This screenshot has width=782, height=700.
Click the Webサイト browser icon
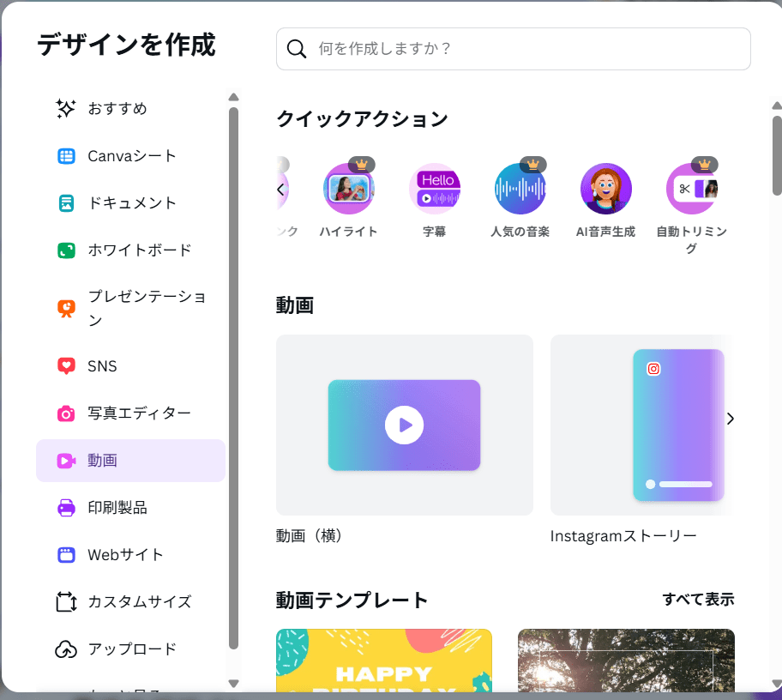66,555
